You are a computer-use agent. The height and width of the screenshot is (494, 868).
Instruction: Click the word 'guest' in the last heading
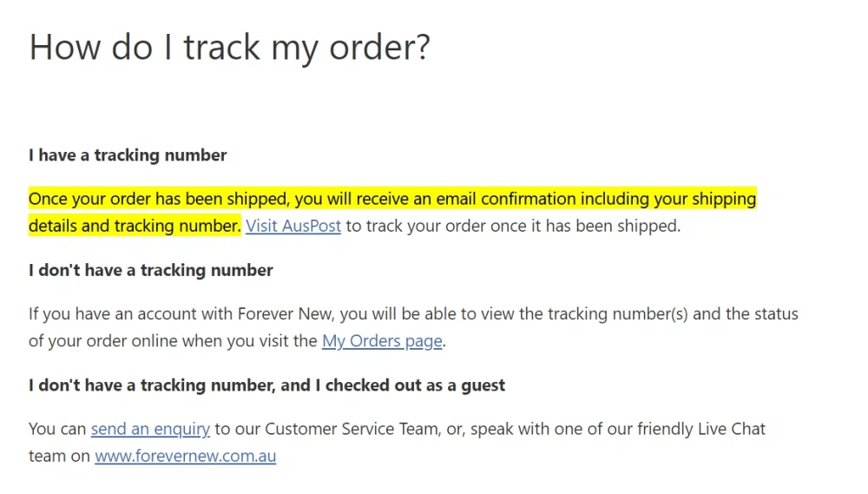click(483, 385)
